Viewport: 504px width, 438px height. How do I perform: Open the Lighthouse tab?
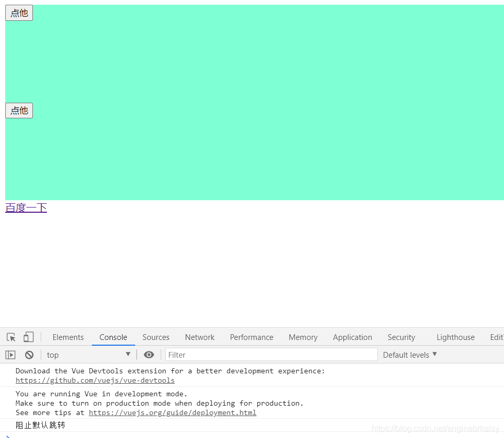(455, 337)
